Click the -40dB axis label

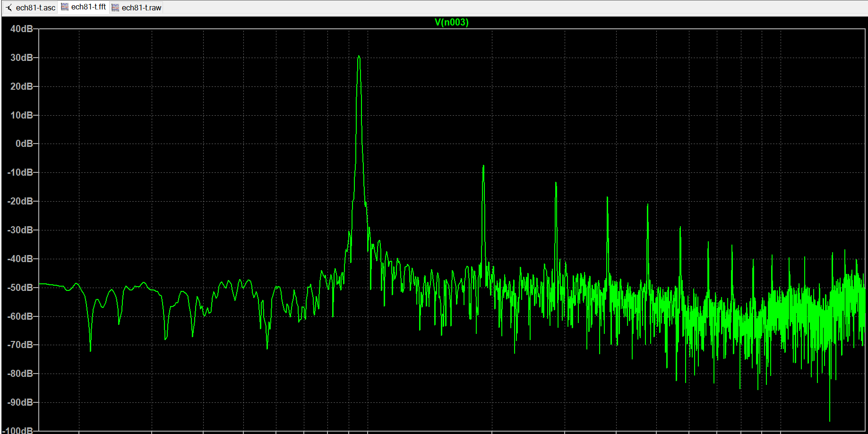point(20,259)
